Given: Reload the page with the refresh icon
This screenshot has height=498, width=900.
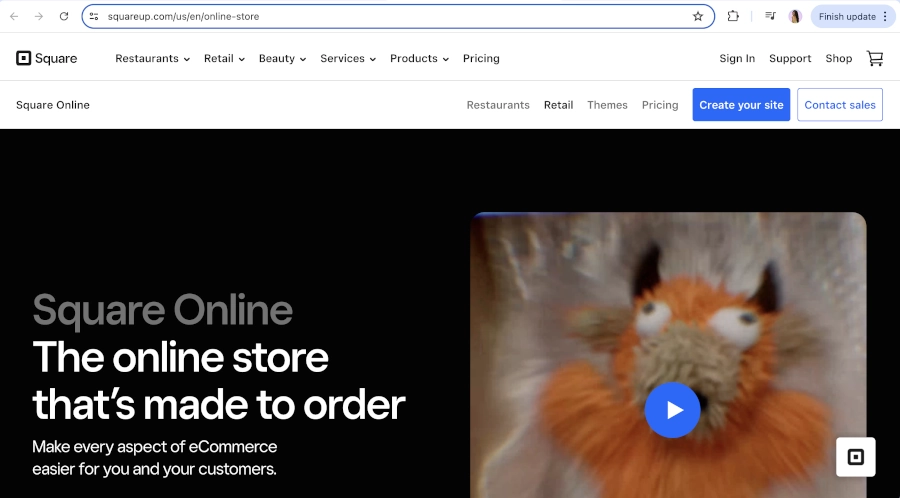Looking at the screenshot, I should point(64,16).
